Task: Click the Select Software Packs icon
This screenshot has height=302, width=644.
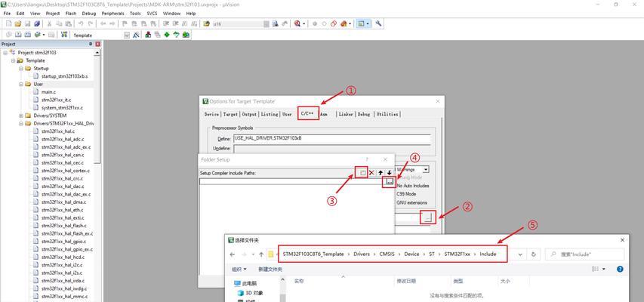Action: pyautogui.click(x=176, y=35)
